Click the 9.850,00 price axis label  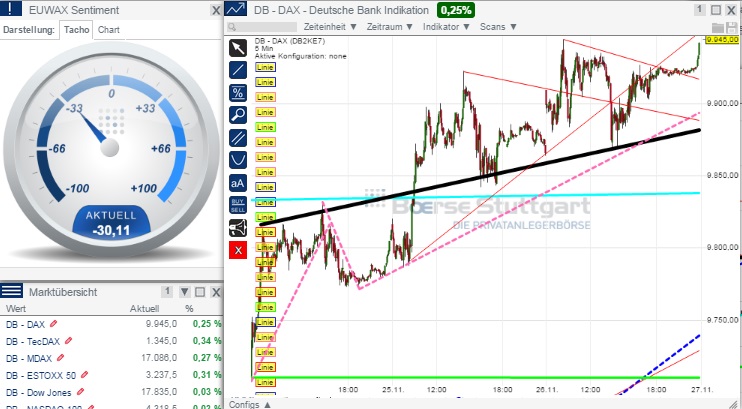[x=722, y=176]
